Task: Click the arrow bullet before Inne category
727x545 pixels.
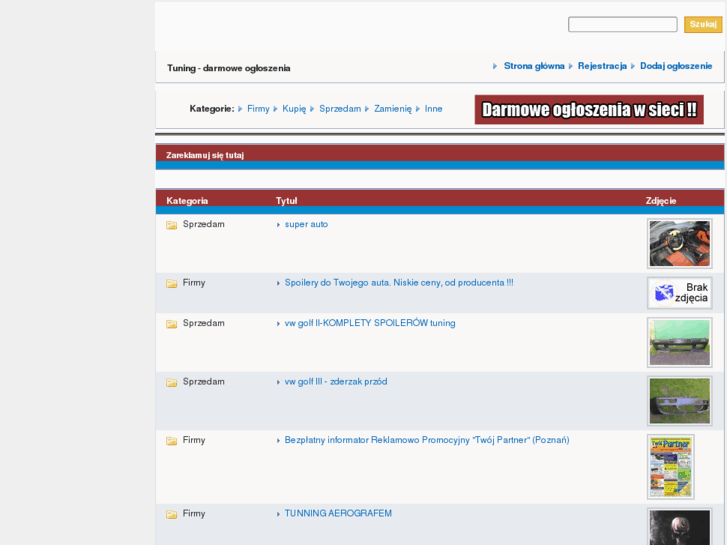Action: point(418,109)
